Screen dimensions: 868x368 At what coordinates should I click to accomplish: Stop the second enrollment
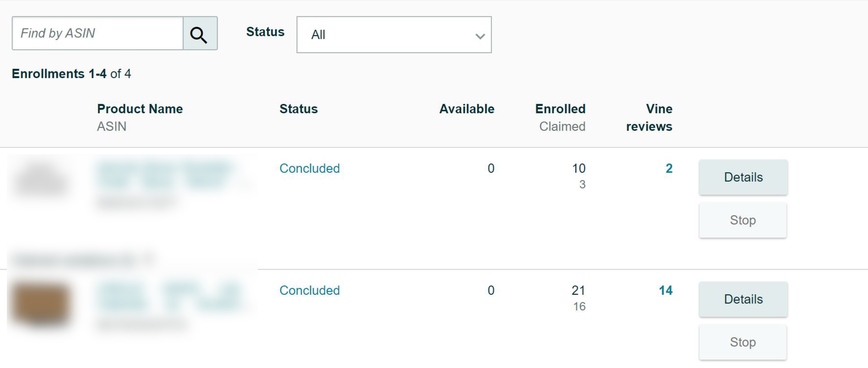click(x=743, y=342)
